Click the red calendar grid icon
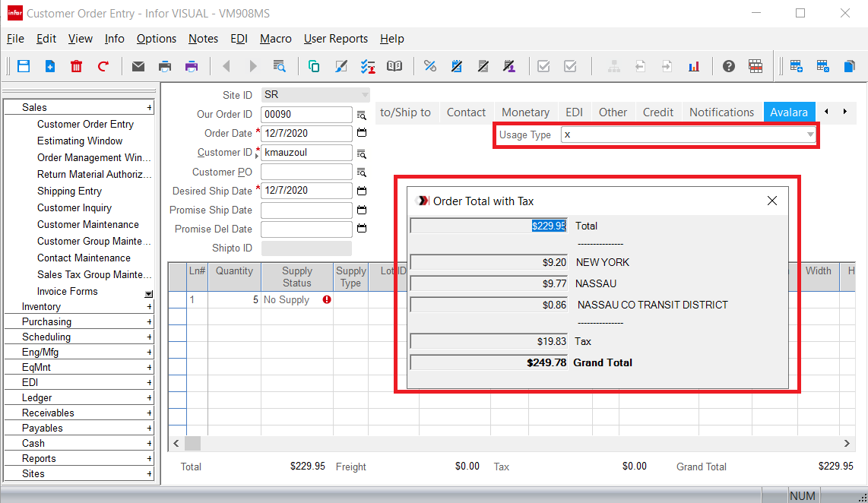Screen dimensions: 868x503 tap(756, 66)
